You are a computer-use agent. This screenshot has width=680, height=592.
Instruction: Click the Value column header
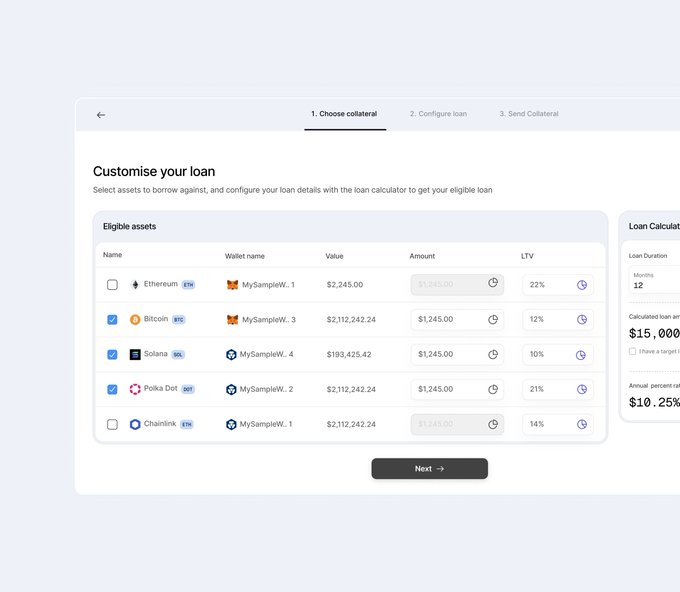(x=334, y=256)
